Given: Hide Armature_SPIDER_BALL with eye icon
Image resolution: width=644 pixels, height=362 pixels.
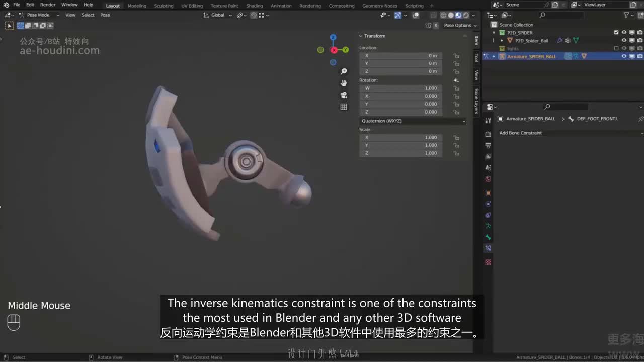Looking at the screenshot, I should click(624, 56).
